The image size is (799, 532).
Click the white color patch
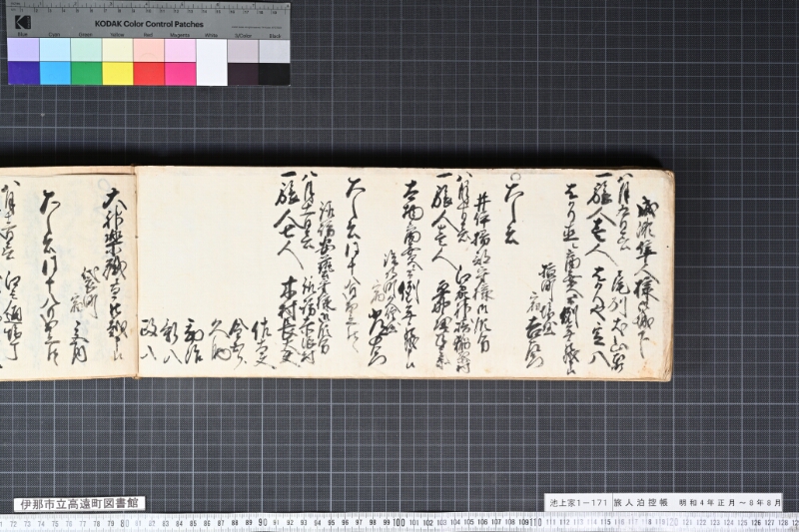pos(212,62)
